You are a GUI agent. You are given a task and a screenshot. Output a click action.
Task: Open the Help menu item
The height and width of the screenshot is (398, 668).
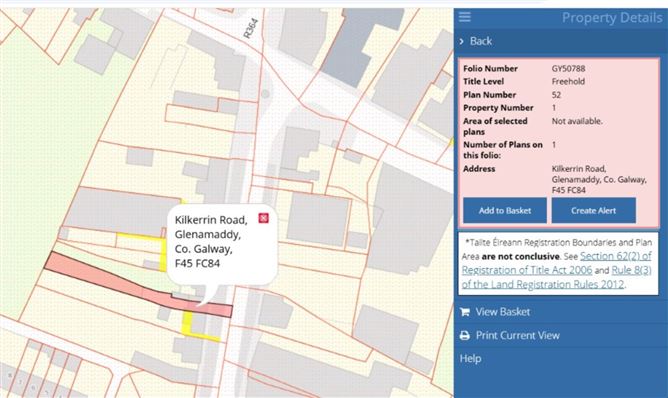[x=470, y=358]
